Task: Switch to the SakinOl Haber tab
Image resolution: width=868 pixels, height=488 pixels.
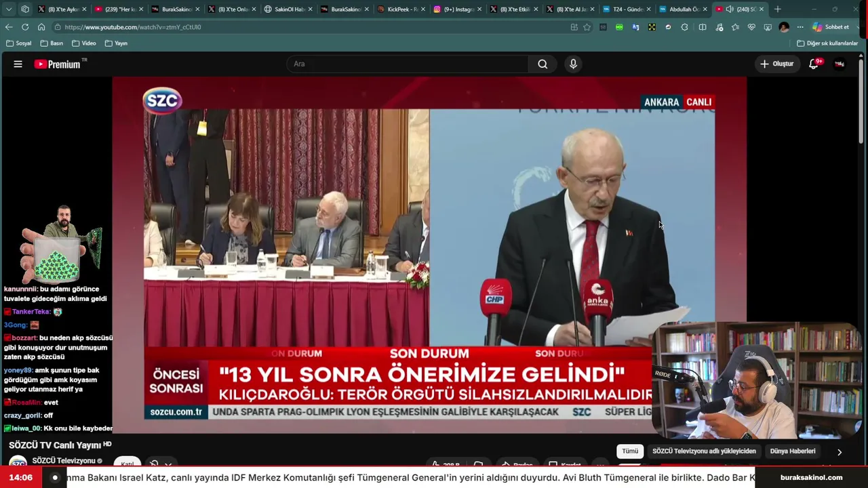Action: (x=288, y=9)
